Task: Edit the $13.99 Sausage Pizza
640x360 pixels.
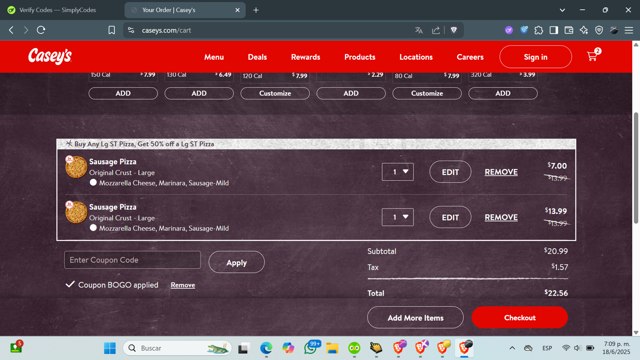Action: [x=450, y=218]
